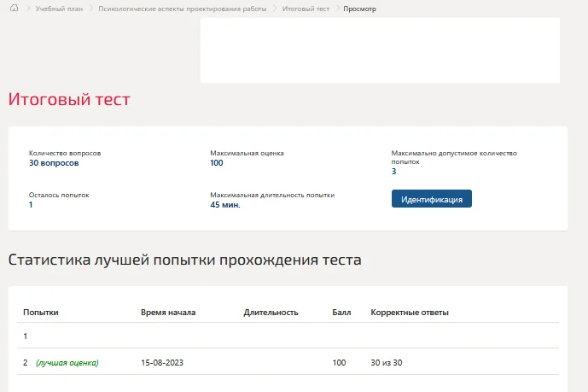Click the 30 из 30 result

387,363
